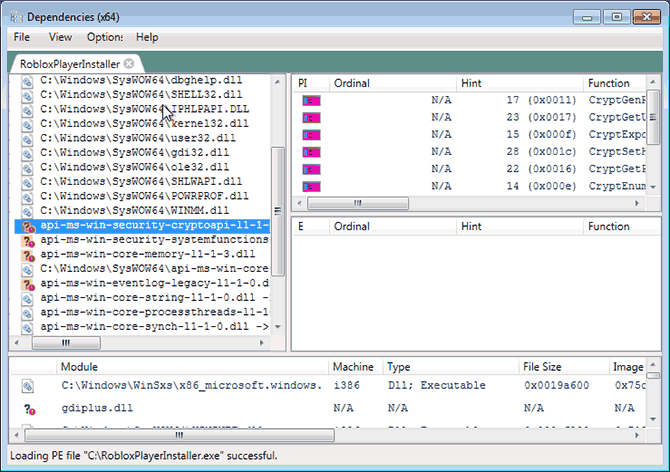This screenshot has width=670, height=472.
Task: Select the 0x0019a600 file size cell
Action: pos(556,385)
